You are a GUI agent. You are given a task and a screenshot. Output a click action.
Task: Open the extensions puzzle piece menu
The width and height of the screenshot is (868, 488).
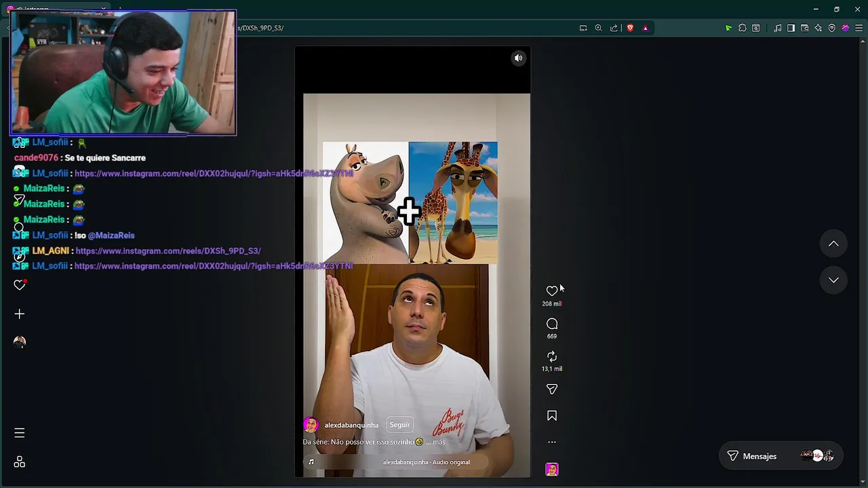tap(743, 28)
